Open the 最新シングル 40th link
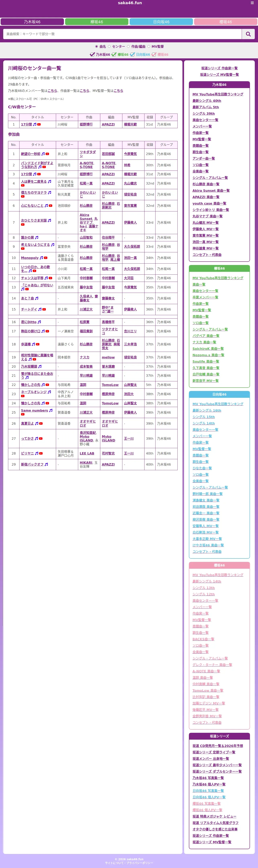The height and width of the screenshot is (868, 258). 207,101
